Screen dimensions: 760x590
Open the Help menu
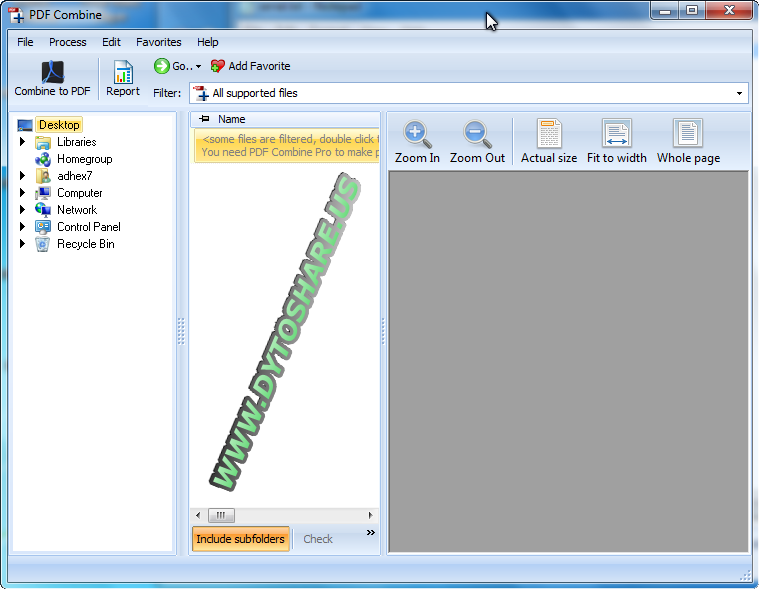click(x=207, y=42)
